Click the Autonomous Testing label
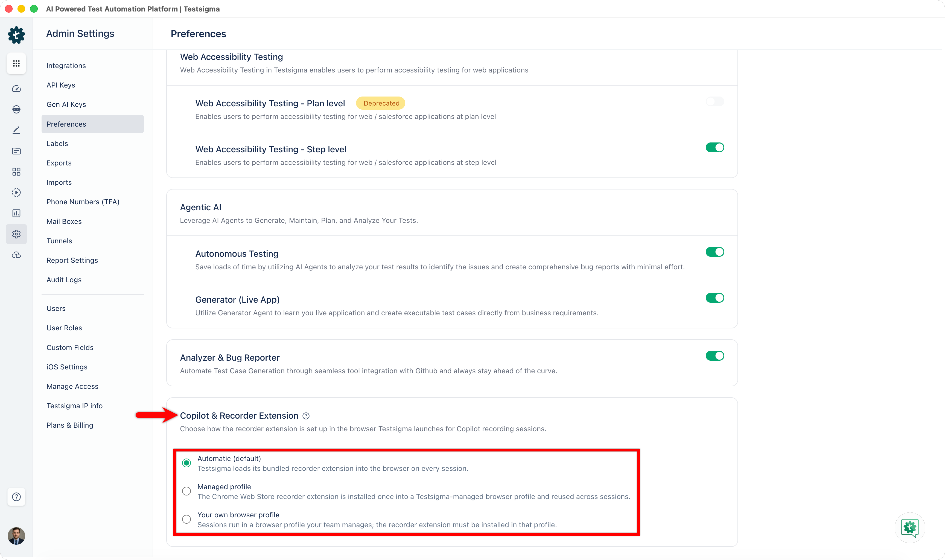 (x=237, y=254)
